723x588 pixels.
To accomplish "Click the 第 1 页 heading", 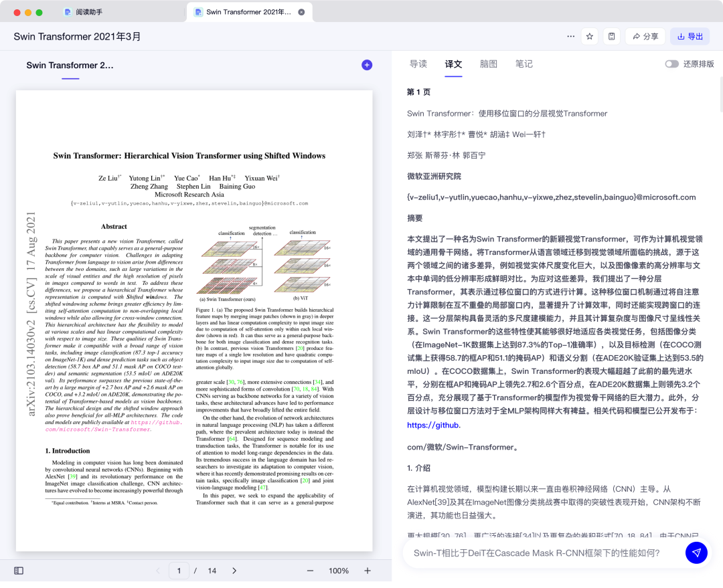I will [x=418, y=92].
